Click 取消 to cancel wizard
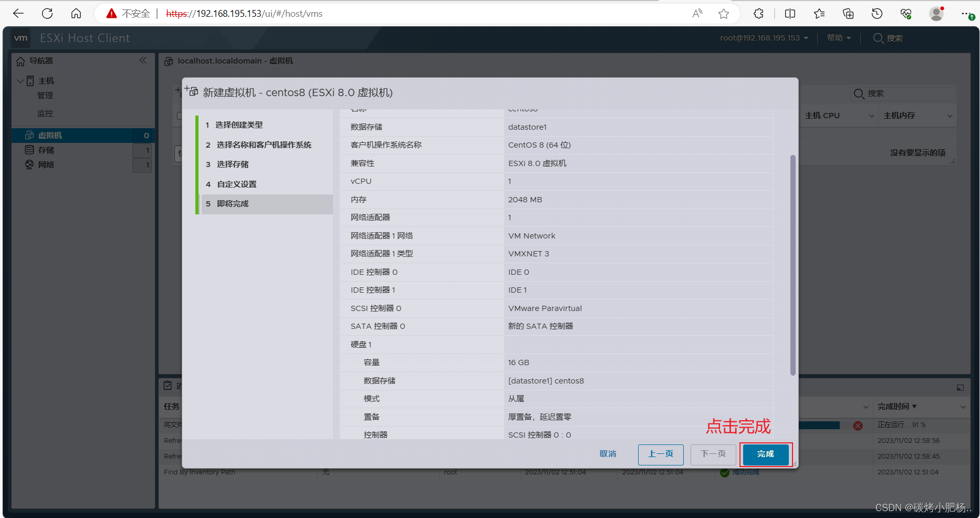 click(x=608, y=454)
